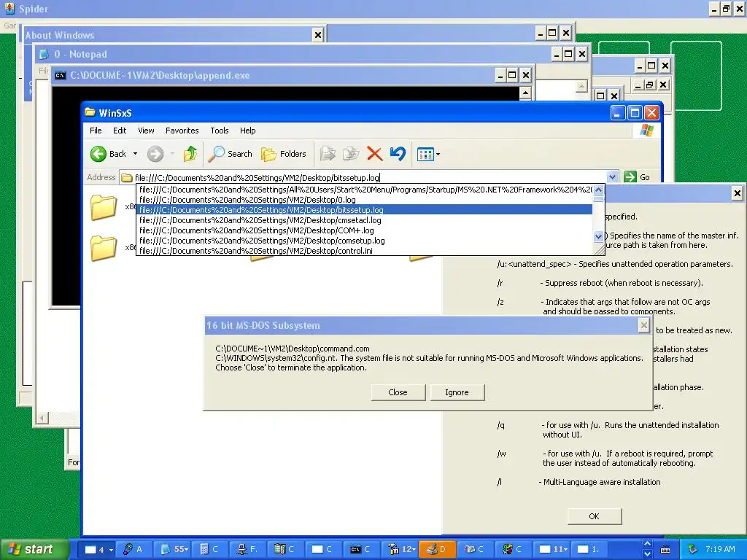The width and height of the screenshot is (747, 560).
Task: Close the 16 bit MS-DOS Subsystem dialog X
Action: [643, 325]
